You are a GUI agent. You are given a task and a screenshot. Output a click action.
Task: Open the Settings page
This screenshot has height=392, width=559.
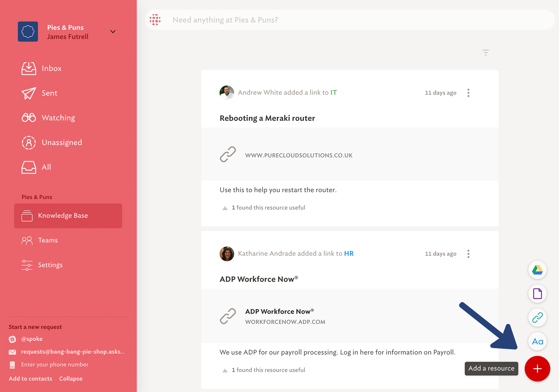tap(42, 265)
